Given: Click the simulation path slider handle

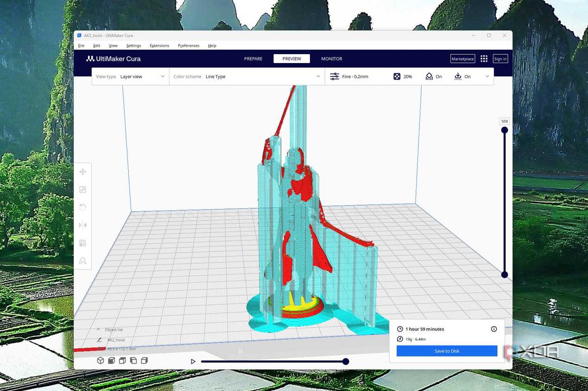Looking at the screenshot, I should [x=346, y=361].
